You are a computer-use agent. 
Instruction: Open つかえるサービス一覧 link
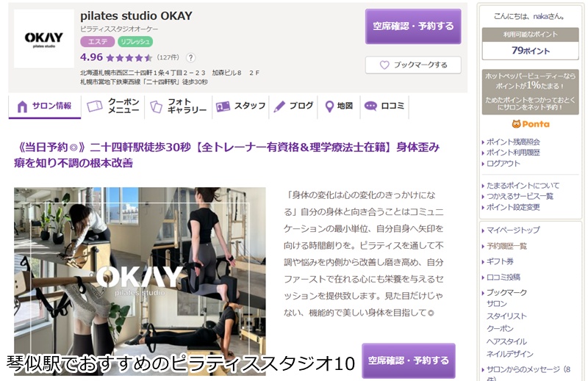click(520, 196)
